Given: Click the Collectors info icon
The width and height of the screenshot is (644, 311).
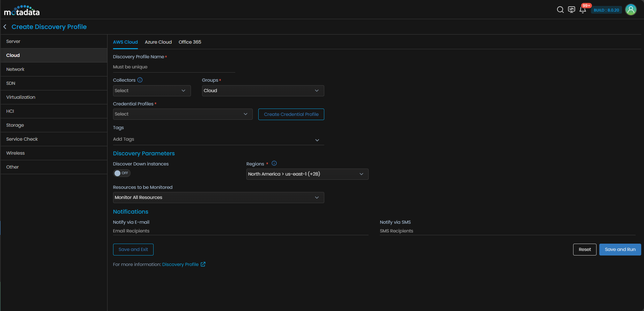Looking at the screenshot, I should tap(140, 80).
